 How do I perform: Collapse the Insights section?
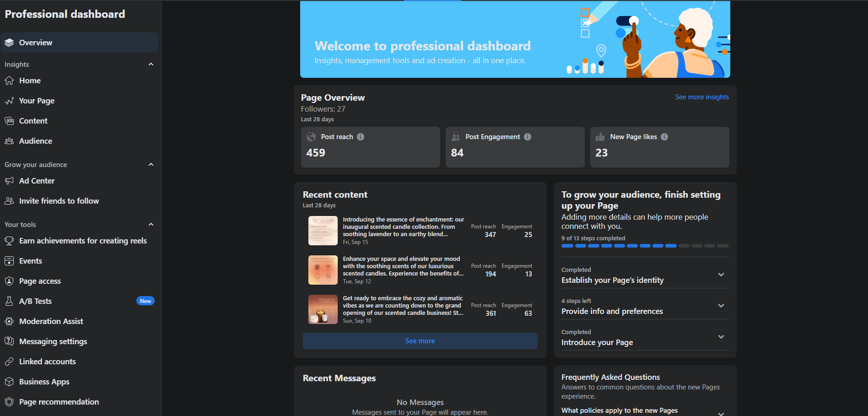tap(151, 65)
